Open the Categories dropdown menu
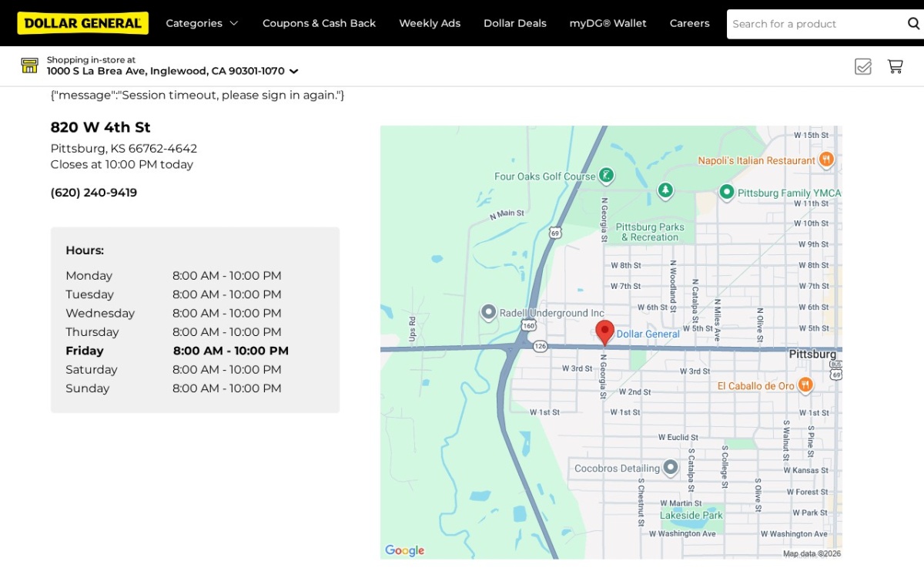Image resolution: width=924 pixels, height=578 pixels. click(x=202, y=23)
